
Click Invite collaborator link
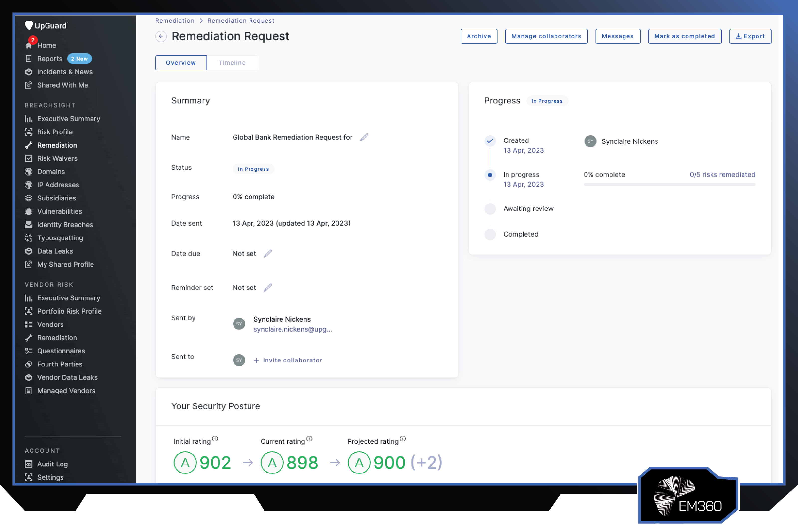(288, 360)
